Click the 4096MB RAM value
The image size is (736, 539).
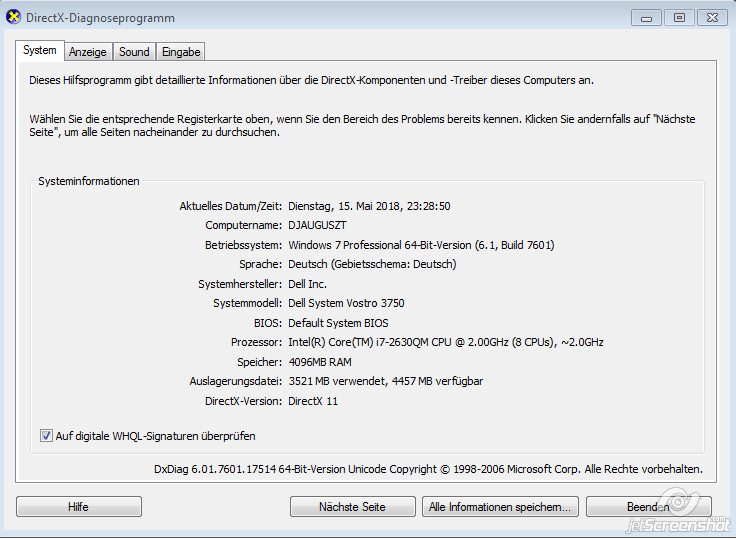[x=320, y=362]
